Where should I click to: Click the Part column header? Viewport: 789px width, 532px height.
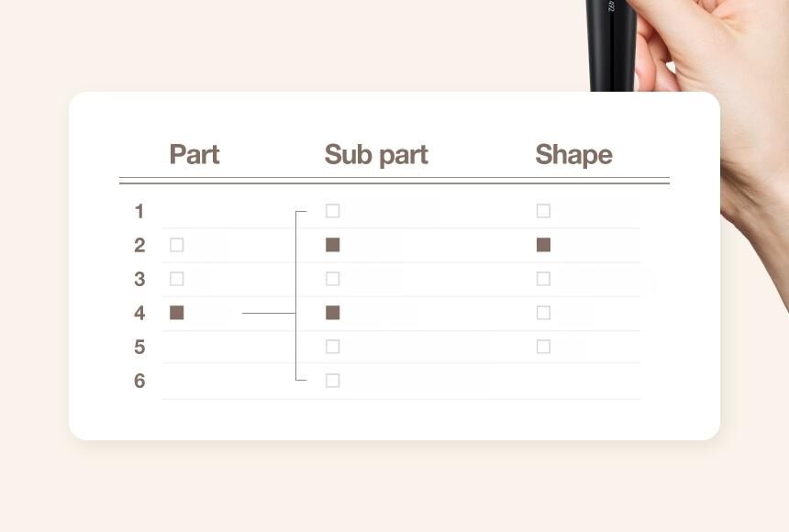[x=194, y=154]
